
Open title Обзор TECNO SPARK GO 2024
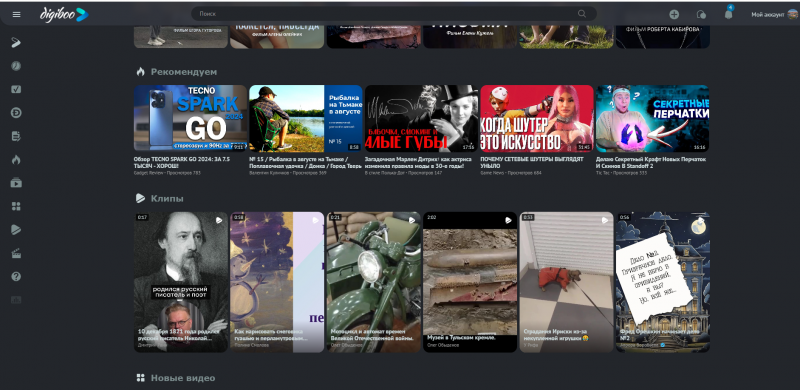tap(182, 162)
